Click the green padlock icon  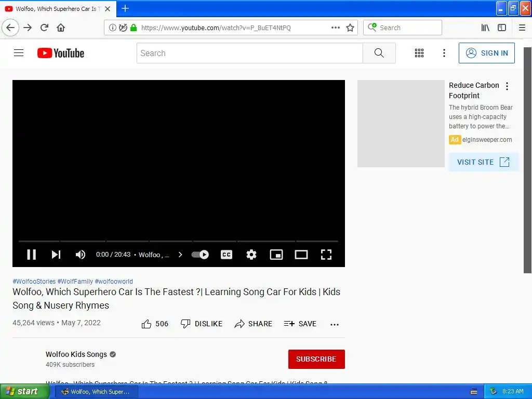click(134, 28)
